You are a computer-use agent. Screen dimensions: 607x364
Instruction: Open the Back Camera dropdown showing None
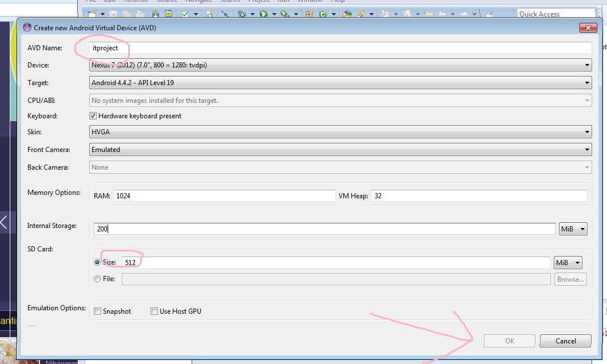tap(340, 167)
